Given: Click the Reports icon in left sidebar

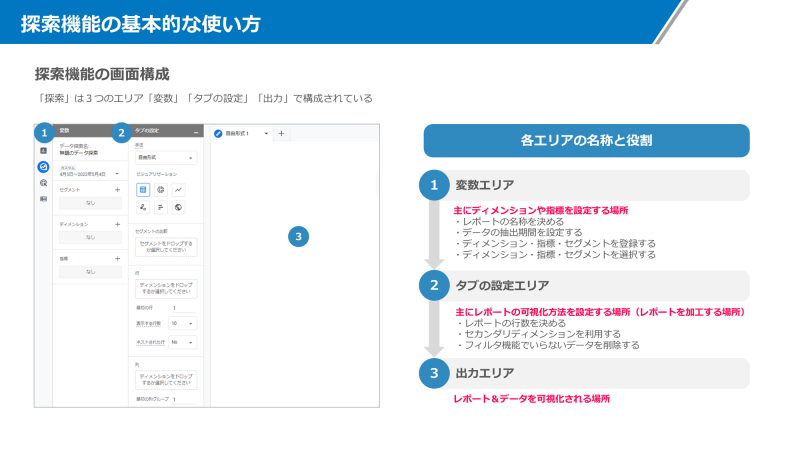Looking at the screenshot, I should 43,151.
